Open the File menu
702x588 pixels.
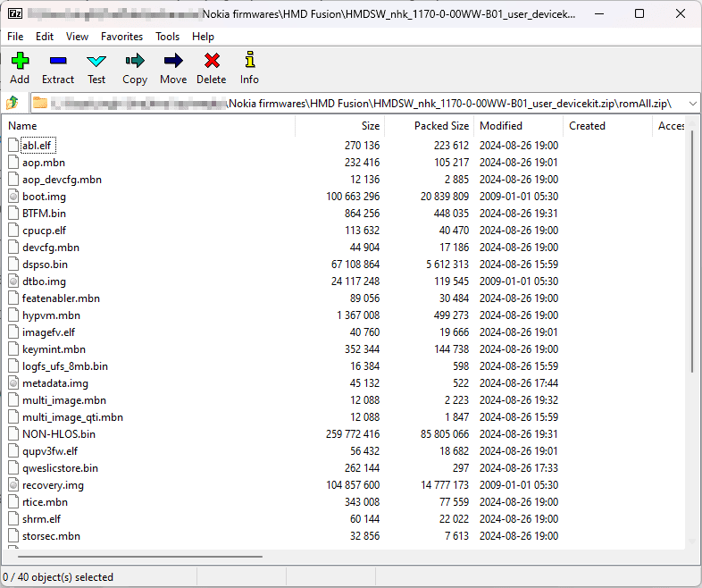[x=15, y=37]
